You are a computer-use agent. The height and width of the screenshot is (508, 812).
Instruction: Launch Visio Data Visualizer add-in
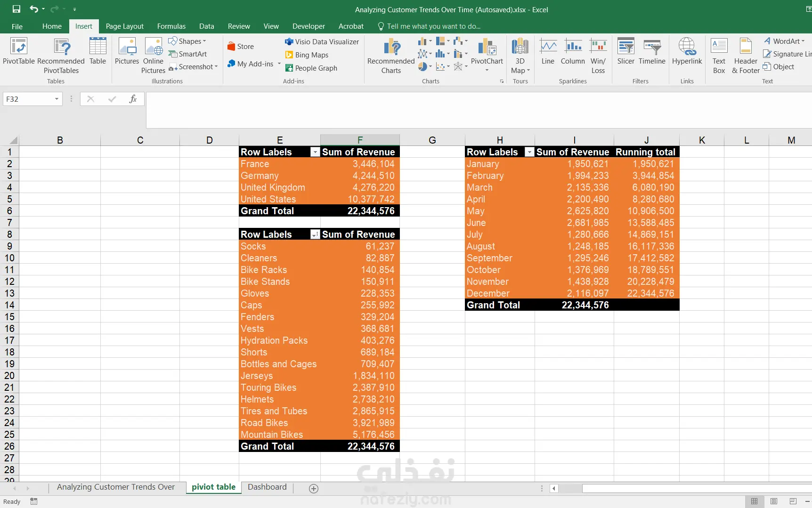tap(322, 42)
